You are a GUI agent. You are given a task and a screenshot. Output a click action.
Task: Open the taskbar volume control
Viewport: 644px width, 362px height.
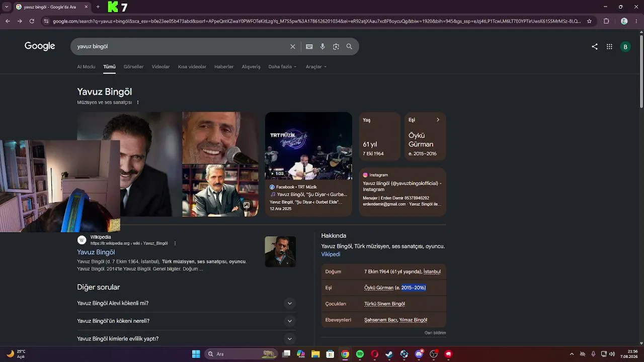pos(612,354)
